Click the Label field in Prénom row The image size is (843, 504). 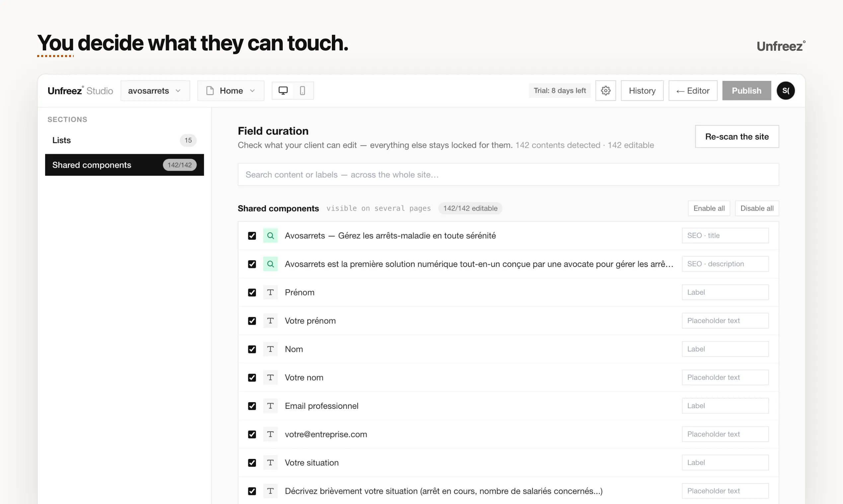pos(725,292)
